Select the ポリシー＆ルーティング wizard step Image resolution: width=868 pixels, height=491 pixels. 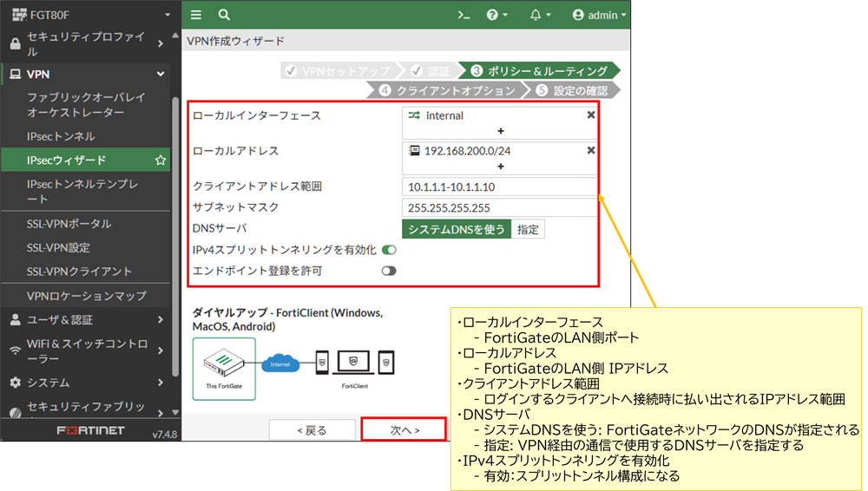[x=539, y=71]
